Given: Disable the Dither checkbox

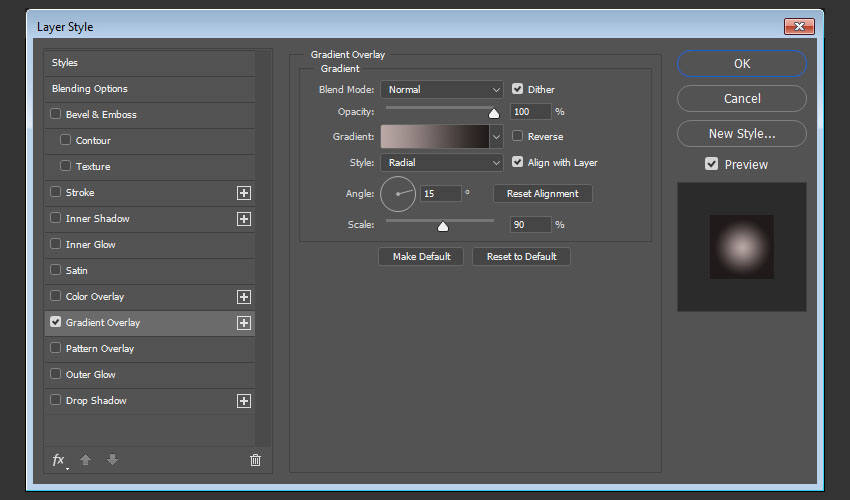Looking at the screenshot, I should coord(518,89).
